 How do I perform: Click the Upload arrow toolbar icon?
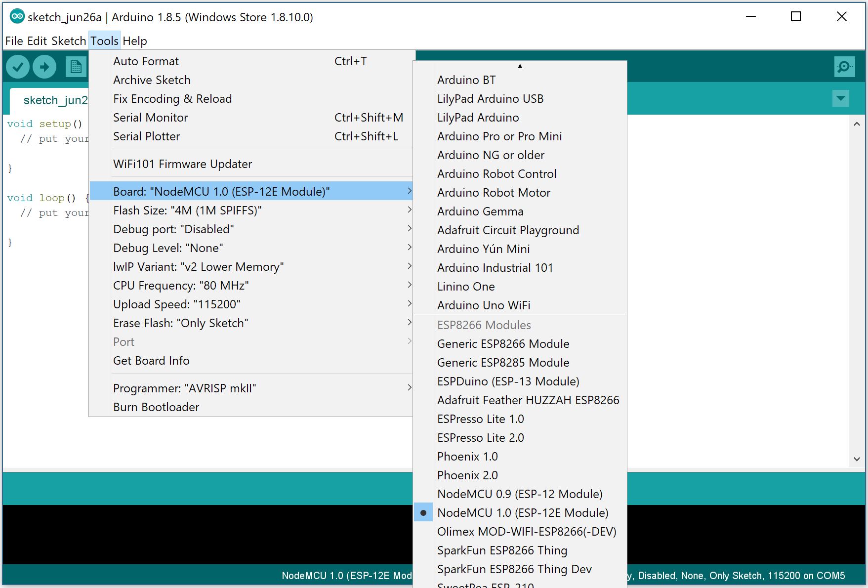tap(44, 67)
